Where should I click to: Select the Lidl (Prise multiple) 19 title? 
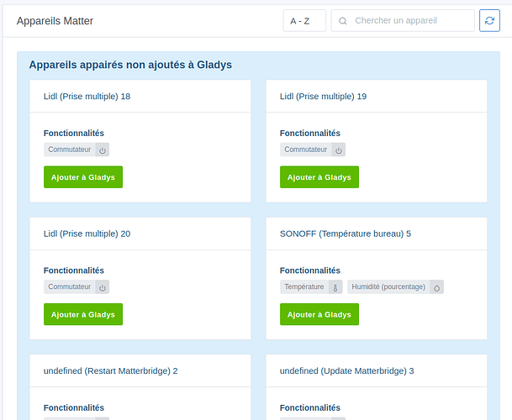[323, 97]
